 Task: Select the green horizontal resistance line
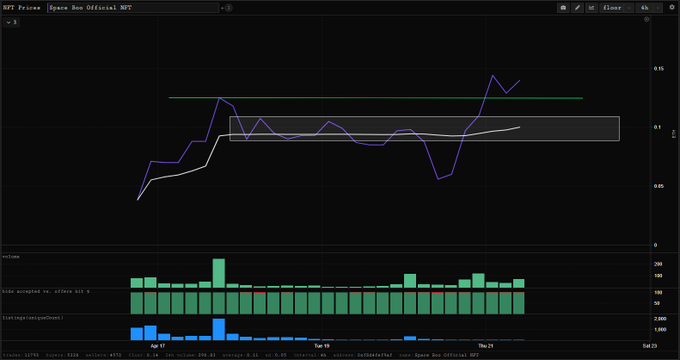376,98
